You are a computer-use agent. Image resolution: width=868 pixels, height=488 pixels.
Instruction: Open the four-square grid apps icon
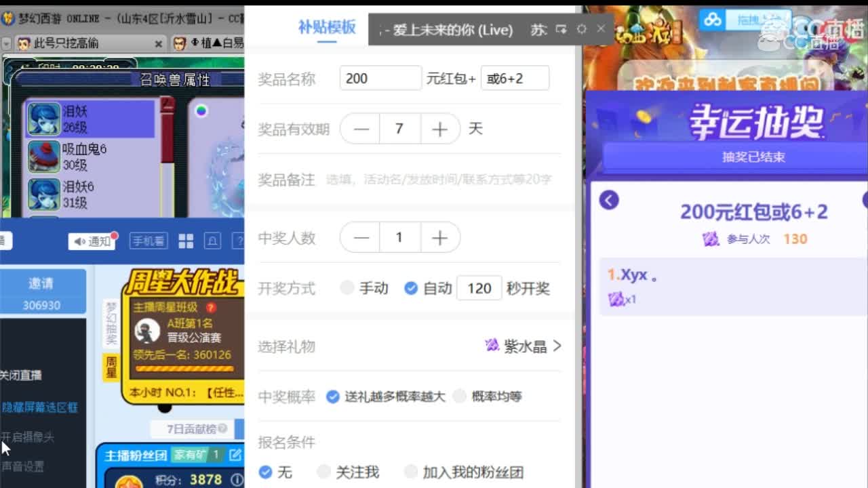point(186,241)
